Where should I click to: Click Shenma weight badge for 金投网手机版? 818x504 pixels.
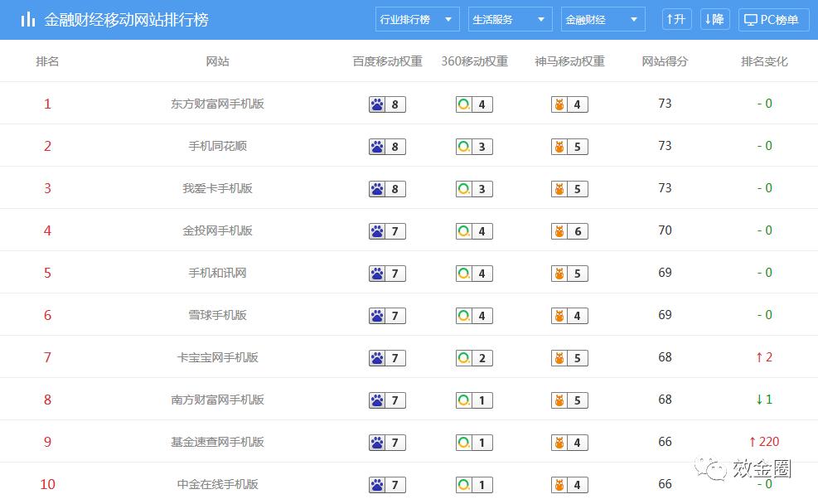pyautogui.click(x=569, y=231)
